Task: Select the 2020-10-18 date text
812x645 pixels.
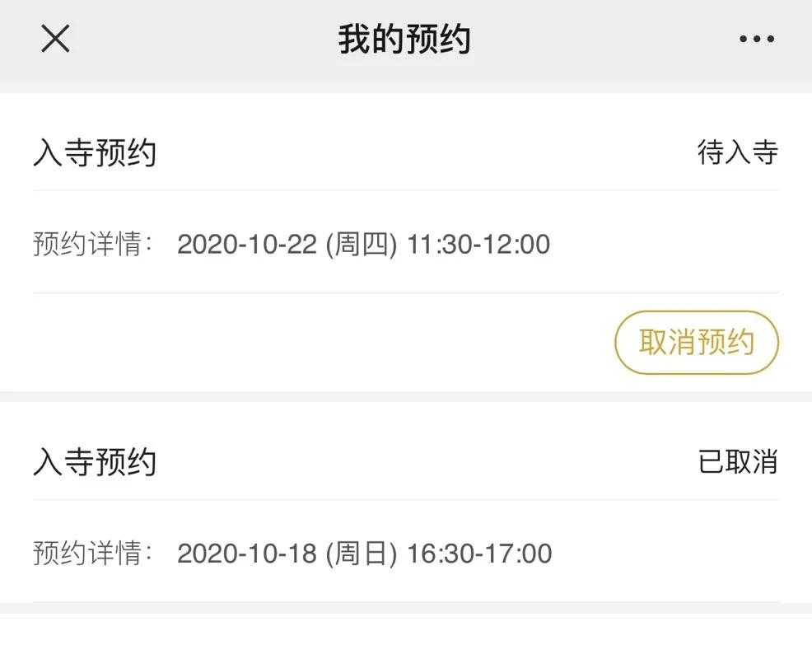Action: [247, 554]
